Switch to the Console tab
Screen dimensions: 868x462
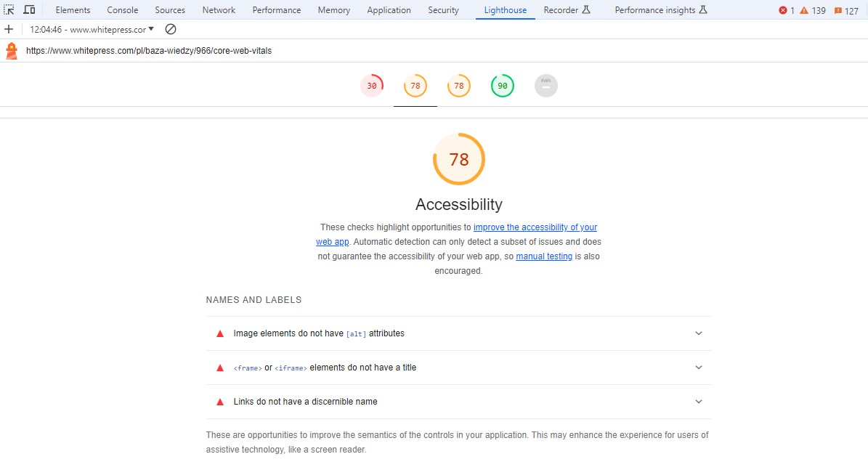point(122,10)
